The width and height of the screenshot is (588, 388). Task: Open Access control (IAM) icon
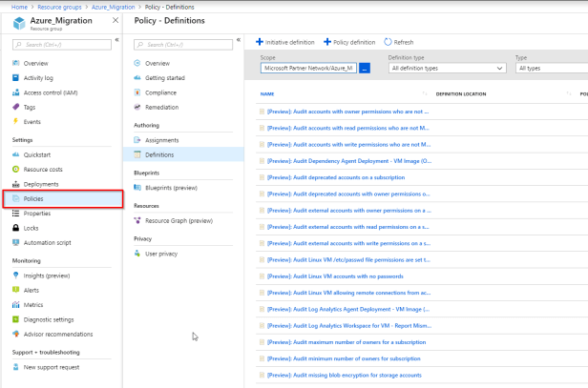(x=14, y=92)
